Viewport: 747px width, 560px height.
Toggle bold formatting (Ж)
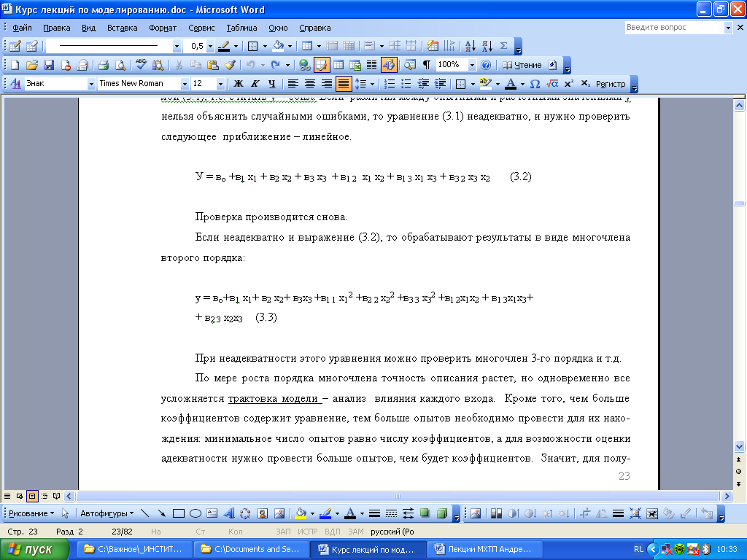pyautogui.click(x=239, y=84)
